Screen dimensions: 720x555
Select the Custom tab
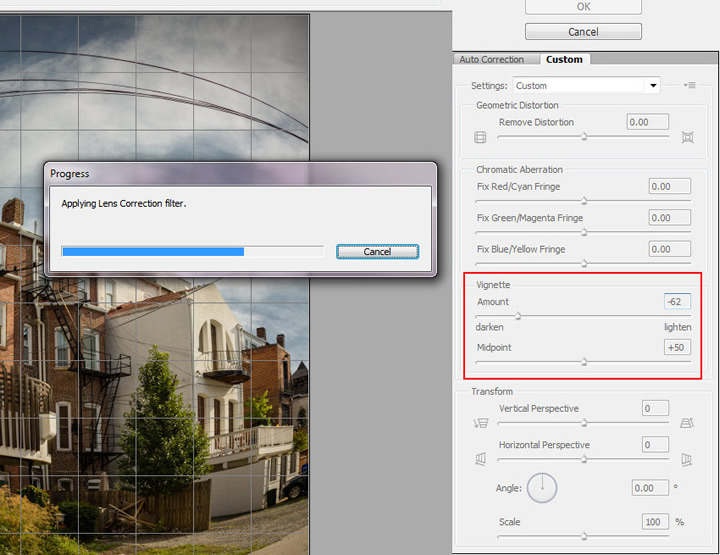pyautogui.click(x=564, y=60)
